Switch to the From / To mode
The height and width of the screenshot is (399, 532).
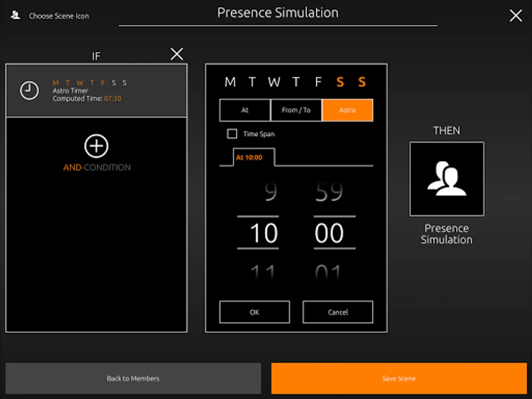pyautogui.click(x=296, y=110)
